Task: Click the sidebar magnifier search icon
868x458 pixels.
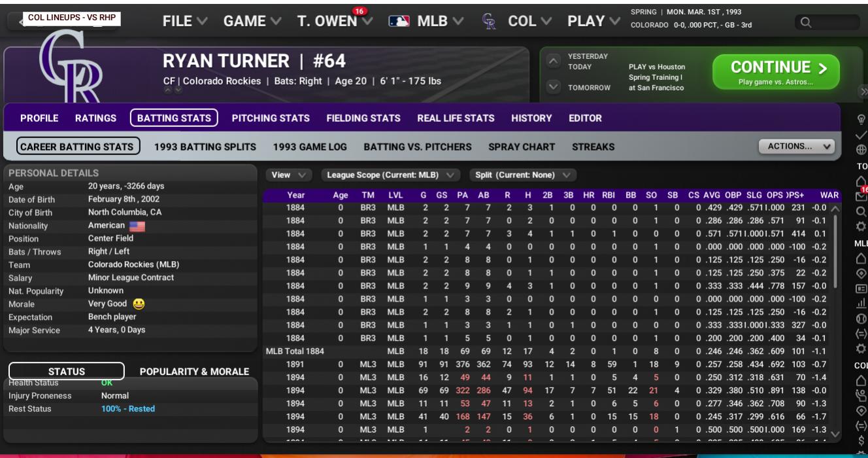Action: coord(861,211)
